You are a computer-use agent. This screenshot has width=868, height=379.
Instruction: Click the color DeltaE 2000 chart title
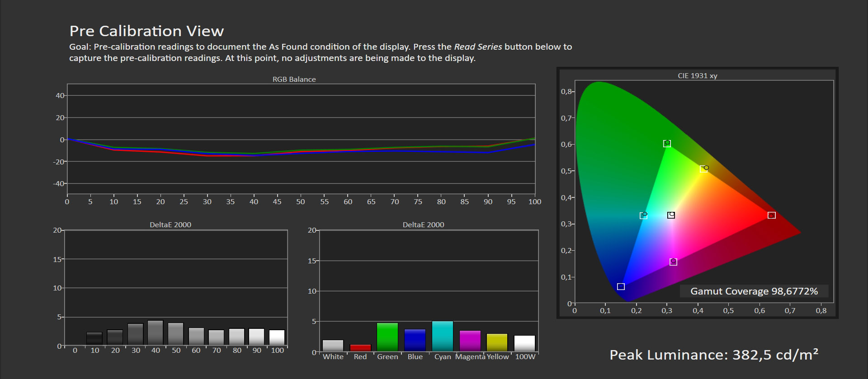(423, 225)
